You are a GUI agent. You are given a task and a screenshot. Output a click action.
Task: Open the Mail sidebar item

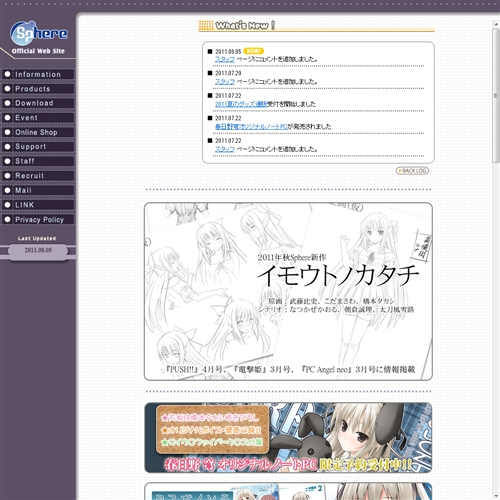[38, 190]
